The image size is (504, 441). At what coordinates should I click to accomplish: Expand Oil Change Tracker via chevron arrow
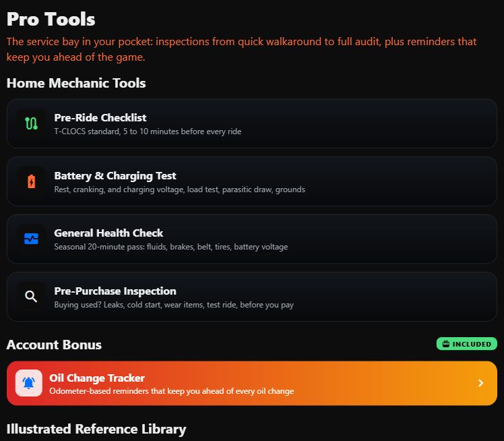point(481,383)
